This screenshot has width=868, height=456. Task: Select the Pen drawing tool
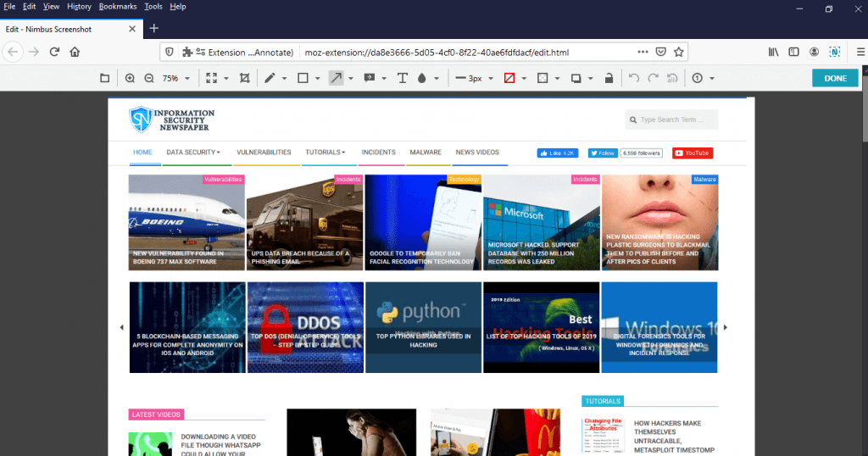(x=270, y=78)
